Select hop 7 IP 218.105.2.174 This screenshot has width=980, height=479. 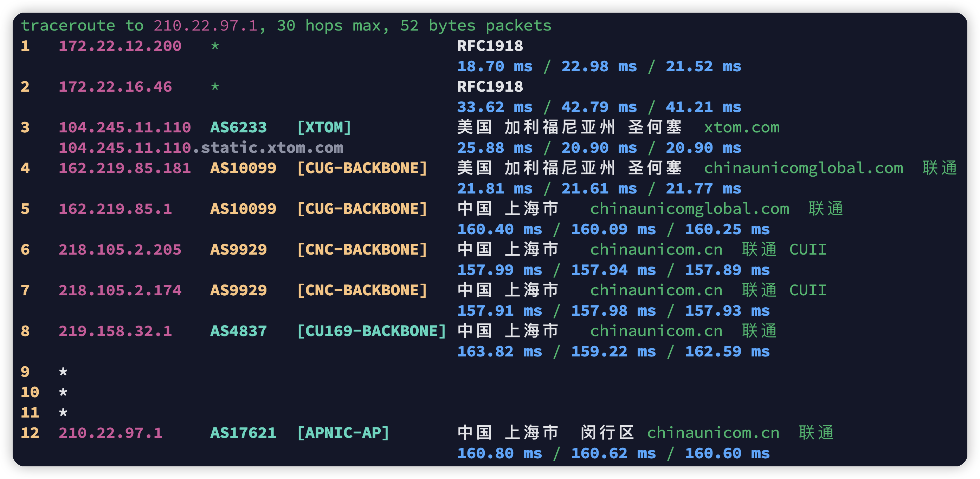pos(120,290)
